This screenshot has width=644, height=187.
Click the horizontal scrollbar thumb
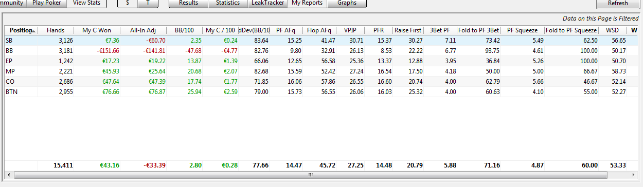310,175
